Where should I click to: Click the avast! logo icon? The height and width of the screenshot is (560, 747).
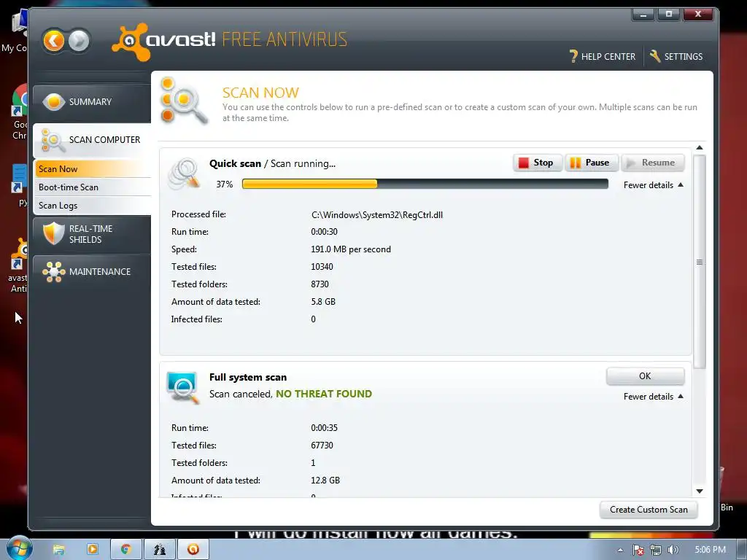click(130, 42)
